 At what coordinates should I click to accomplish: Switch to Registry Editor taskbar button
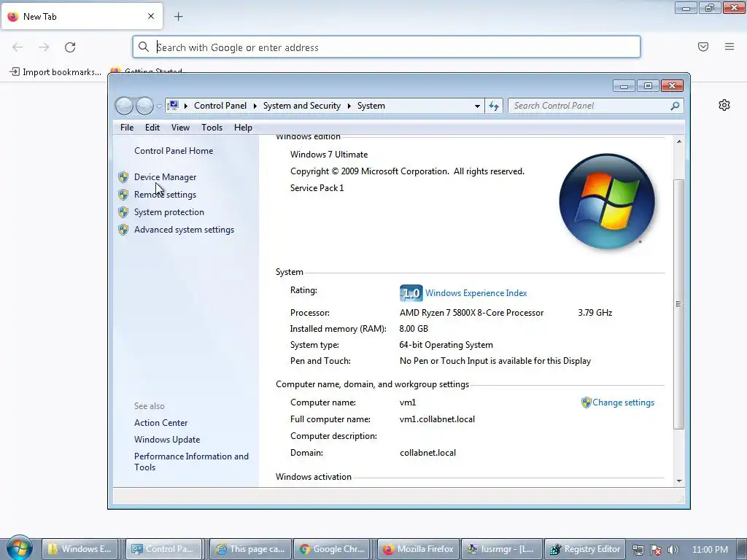(x=586, y=549)
